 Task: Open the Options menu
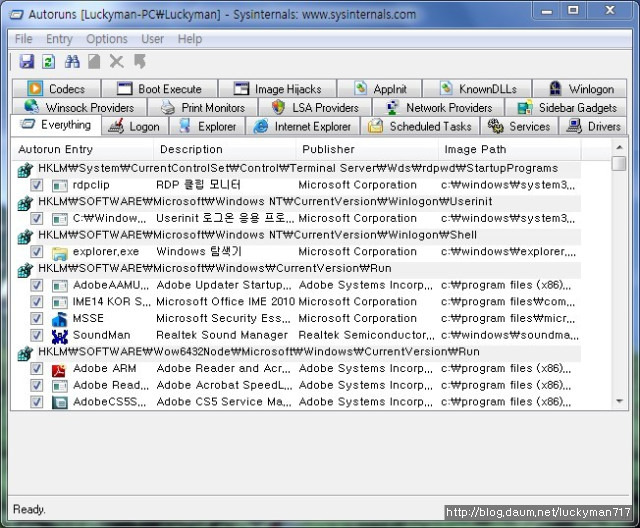pos(107,39)
